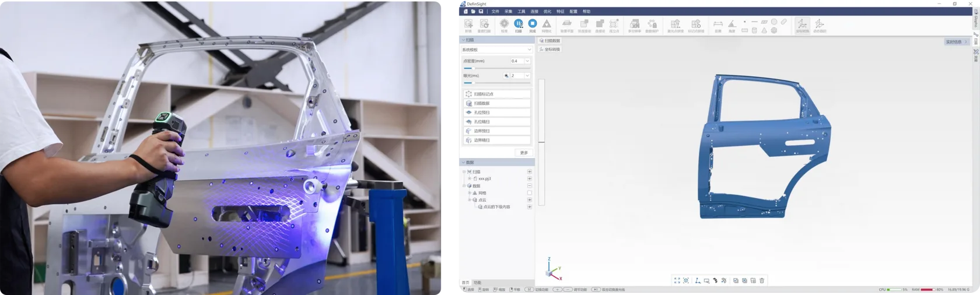Open the 文件 menu
This screenshot has width=980, height=295.
495,11
